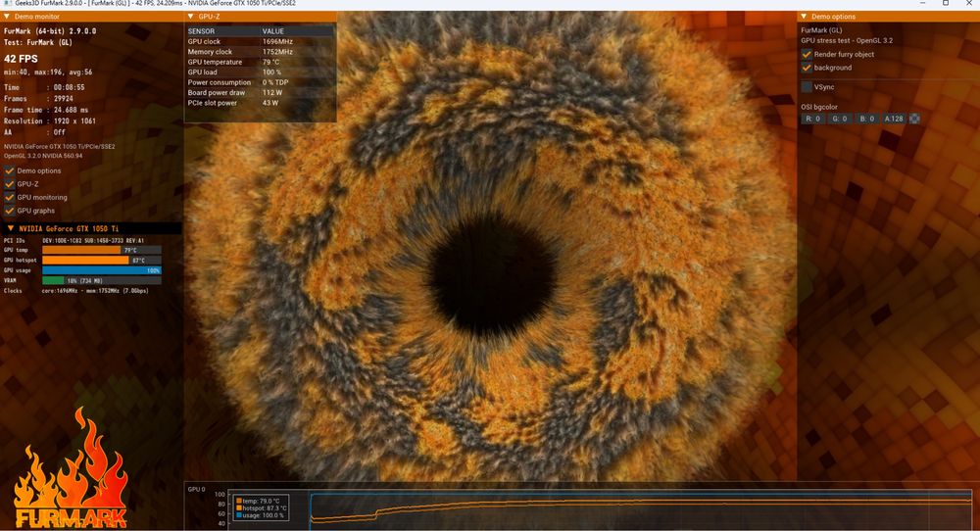Click the 1696MHz GPU clock value
980x531 pixels.
[x=277, y=42]
